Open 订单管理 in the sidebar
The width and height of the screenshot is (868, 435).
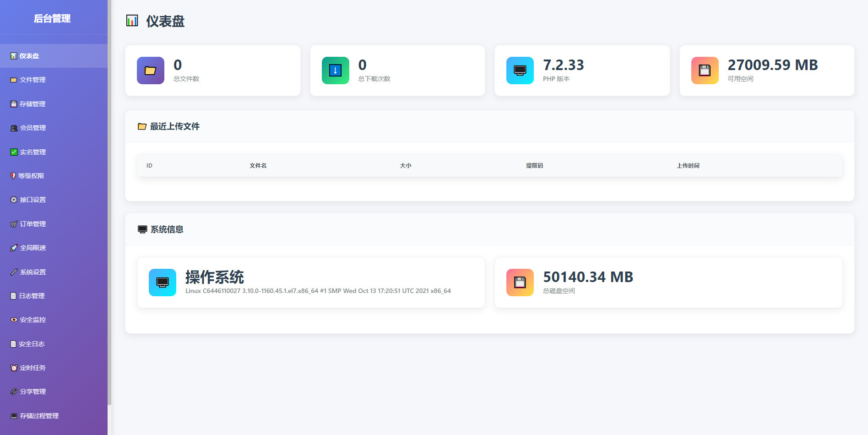32,224
